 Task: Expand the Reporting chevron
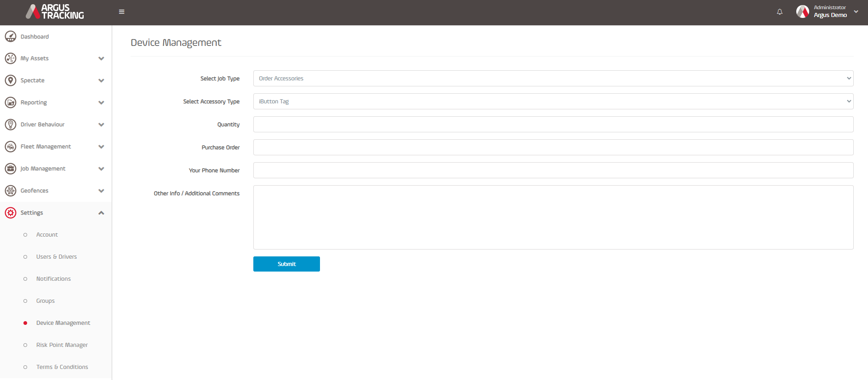coord(101,102)
